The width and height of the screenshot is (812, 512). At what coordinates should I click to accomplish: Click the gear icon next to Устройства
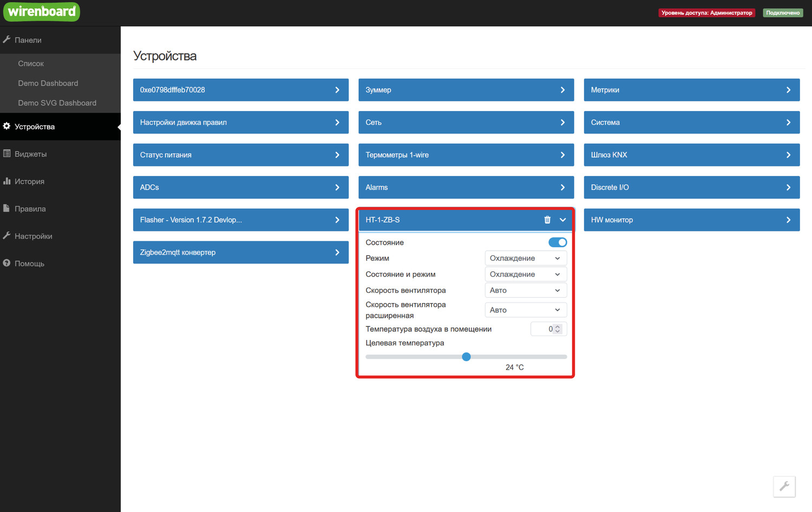pyautogui.click(x=6, y=126)
